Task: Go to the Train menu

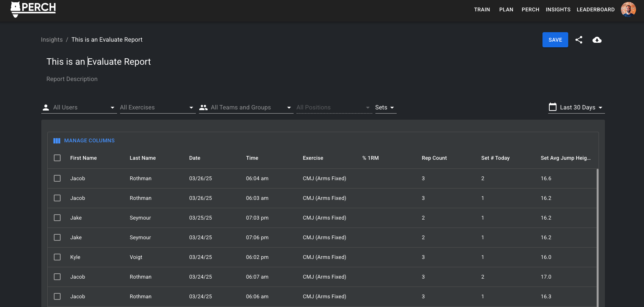Action: 482,9
